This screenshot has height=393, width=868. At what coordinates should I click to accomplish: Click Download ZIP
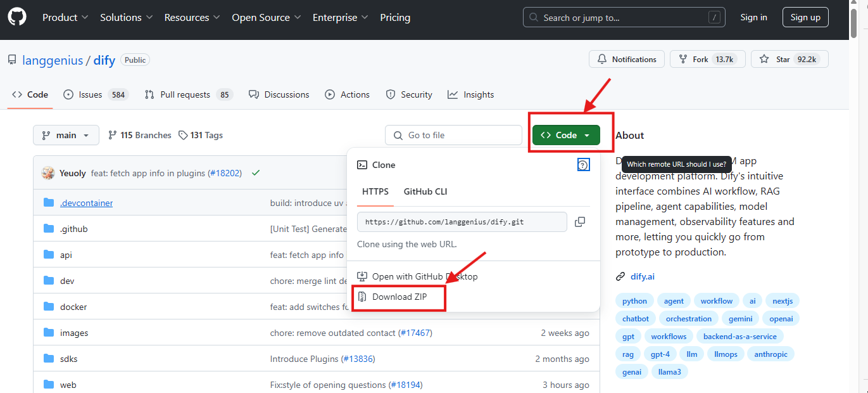pyautogui.click(x=399, y=297)
